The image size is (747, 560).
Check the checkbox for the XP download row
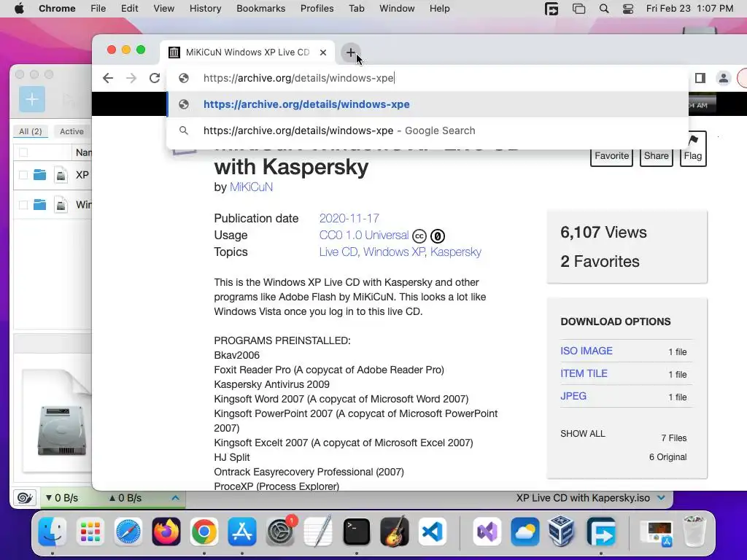click(x=23, y=175)
